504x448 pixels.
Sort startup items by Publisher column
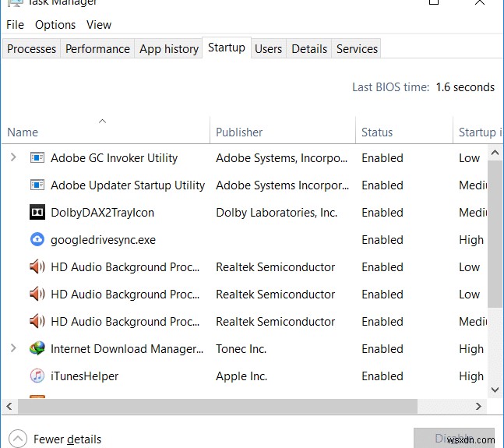pyautogui.click(x=239, y=132)
